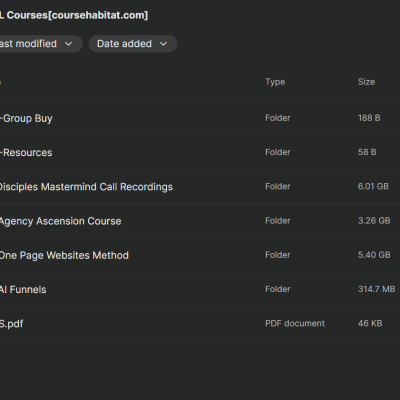Open Disciples Mastermind Call Recordings folder
Screen dimensions: 400x400
point(86,187)
